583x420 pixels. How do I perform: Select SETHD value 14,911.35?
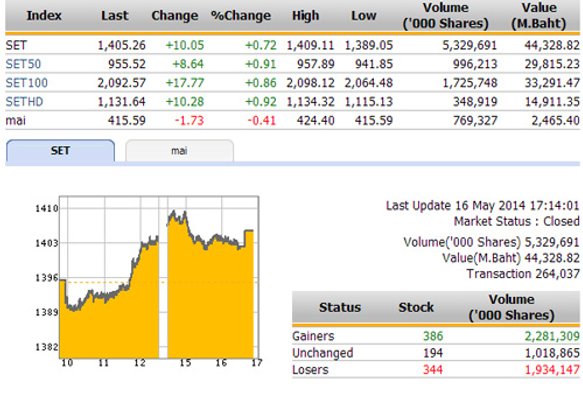tap(552, 101)
